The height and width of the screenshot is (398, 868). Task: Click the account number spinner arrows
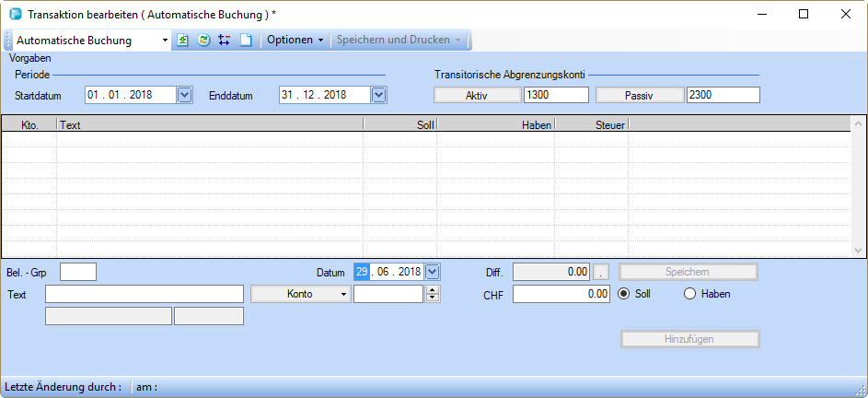[x=431, y=294]
